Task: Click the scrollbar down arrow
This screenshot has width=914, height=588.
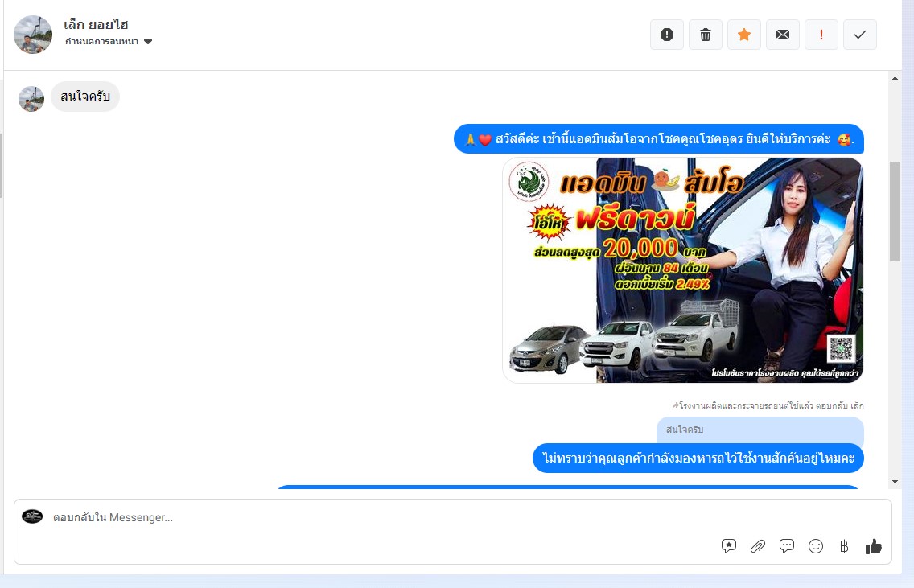Action: 895,482
